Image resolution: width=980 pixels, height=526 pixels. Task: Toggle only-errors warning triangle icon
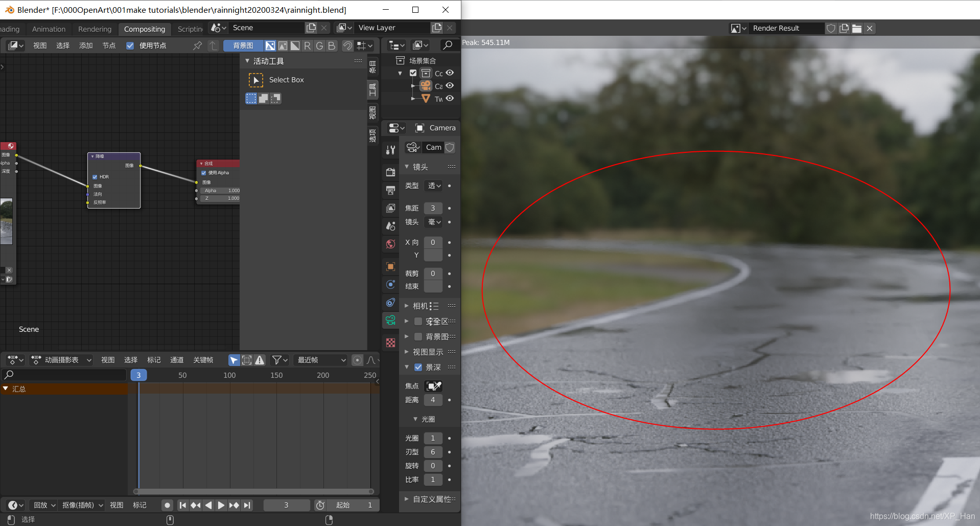click(x=260, y=360)
